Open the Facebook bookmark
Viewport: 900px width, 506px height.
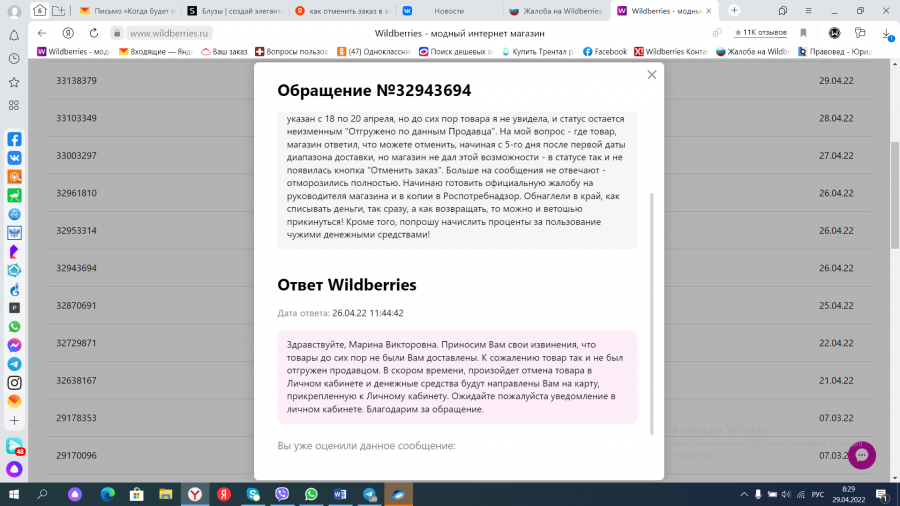pyautogui.click(x=605, y=52)
